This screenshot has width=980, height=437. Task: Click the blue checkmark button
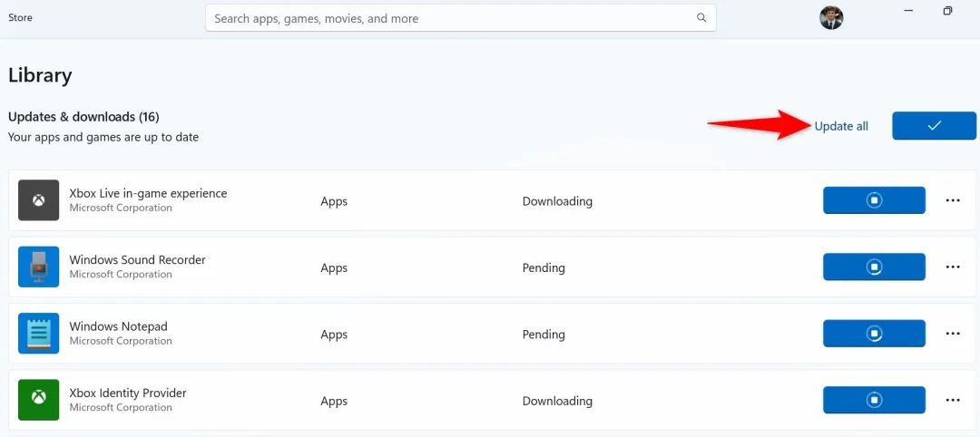(x=934, y=125)
